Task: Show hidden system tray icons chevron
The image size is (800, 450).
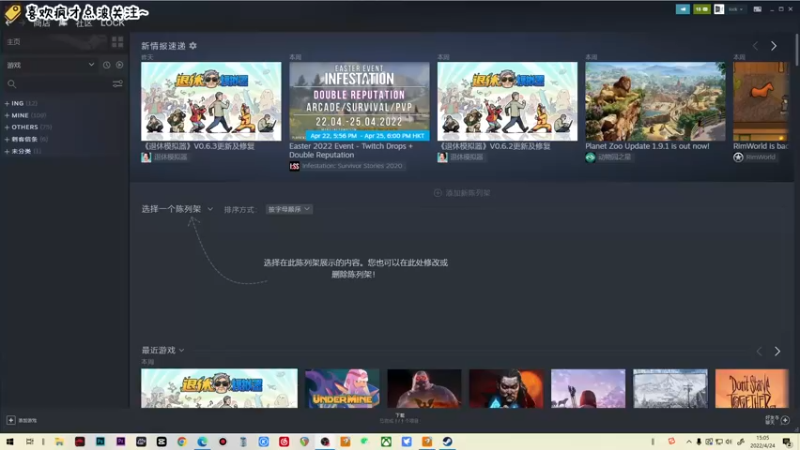Action: click(689, 441)
